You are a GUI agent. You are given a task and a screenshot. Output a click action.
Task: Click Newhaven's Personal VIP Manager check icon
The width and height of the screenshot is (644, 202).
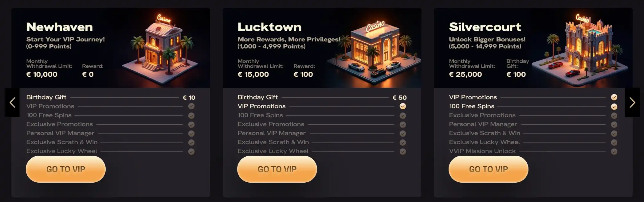tap(191, 134)
